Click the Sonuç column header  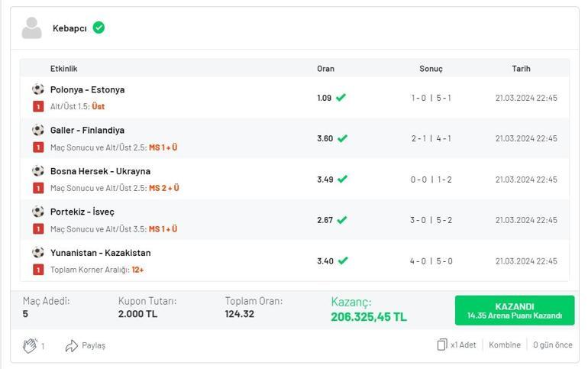point(431,69)
